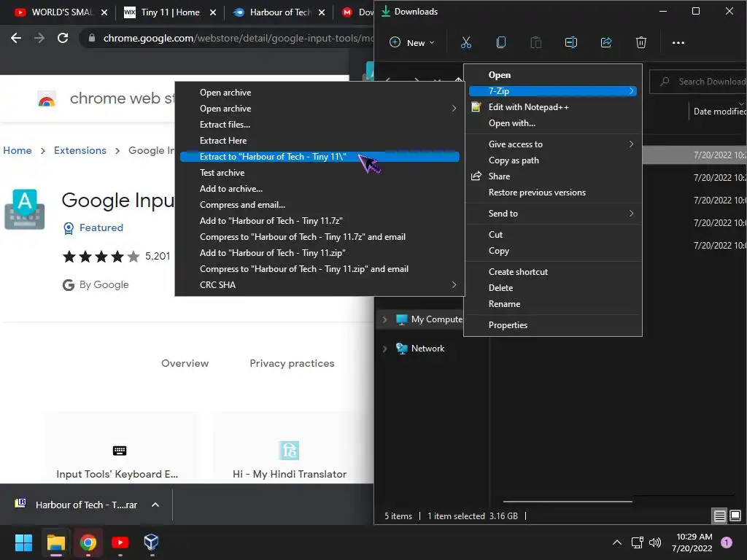Switch to large icons view in status bar

pos(735,516)
